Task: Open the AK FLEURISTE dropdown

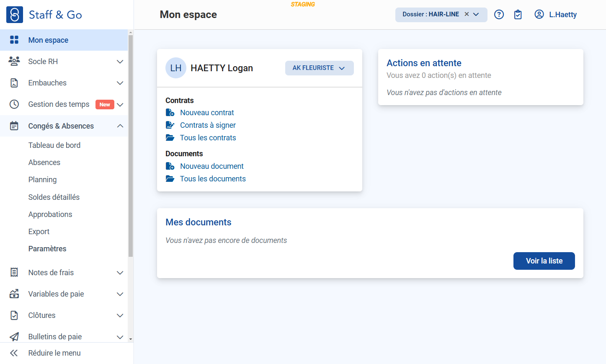Action: click(x=319, y=68)
